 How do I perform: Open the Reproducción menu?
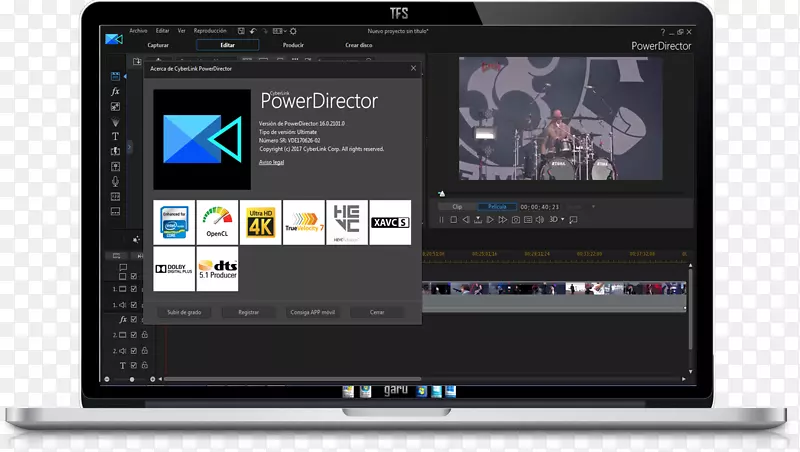tap(210, 31)
